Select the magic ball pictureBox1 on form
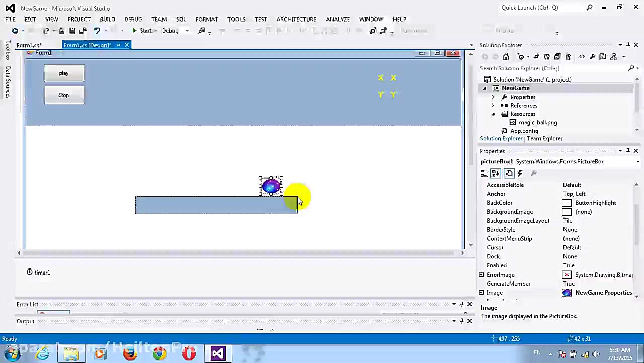 point(271,187)
